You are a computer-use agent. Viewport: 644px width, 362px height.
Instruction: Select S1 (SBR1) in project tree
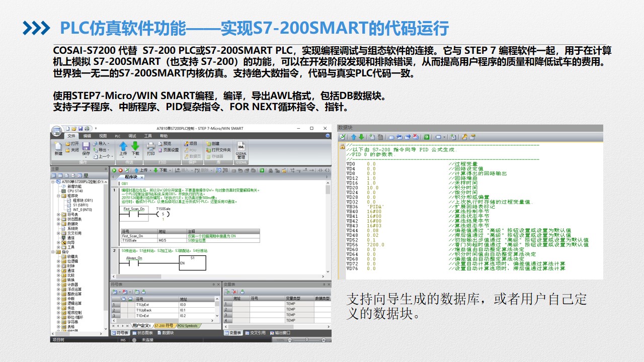76,205
